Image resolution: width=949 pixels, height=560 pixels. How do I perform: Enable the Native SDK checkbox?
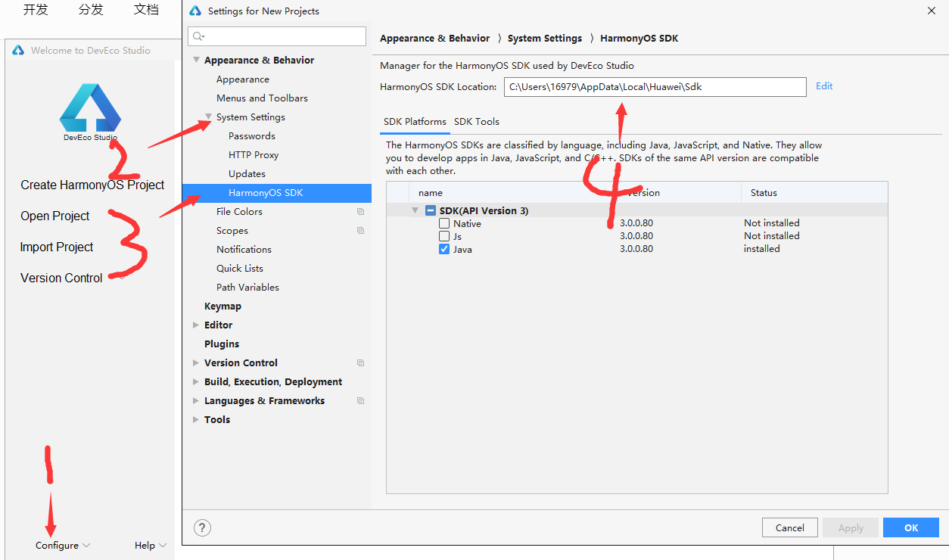[444, 224]
